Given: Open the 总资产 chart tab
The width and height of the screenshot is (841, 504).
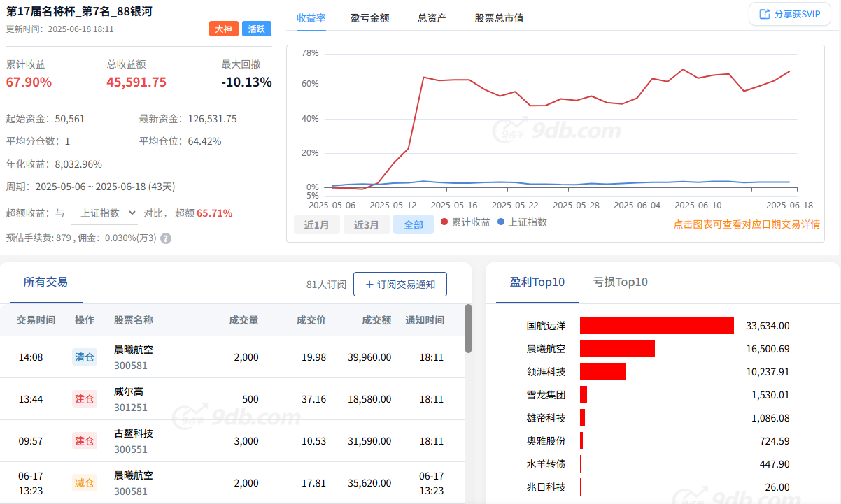Looking at the screenshot, I should [432, 18].
